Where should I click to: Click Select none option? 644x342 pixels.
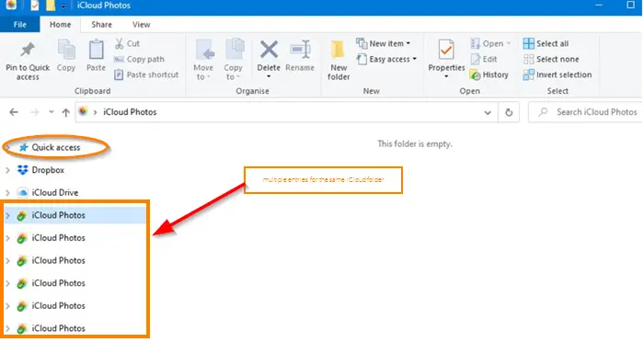551,59
